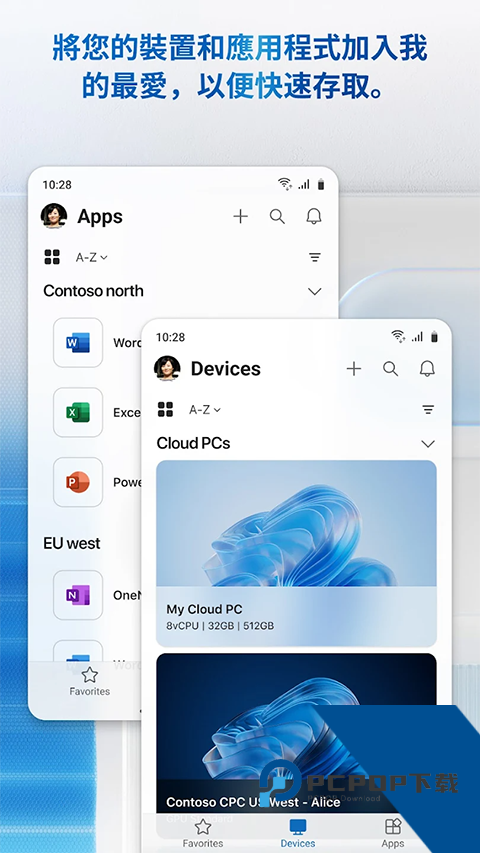Viewport: 480px width, 853px height.
Task: Launch the Word app icon
Action: (78, 343)
